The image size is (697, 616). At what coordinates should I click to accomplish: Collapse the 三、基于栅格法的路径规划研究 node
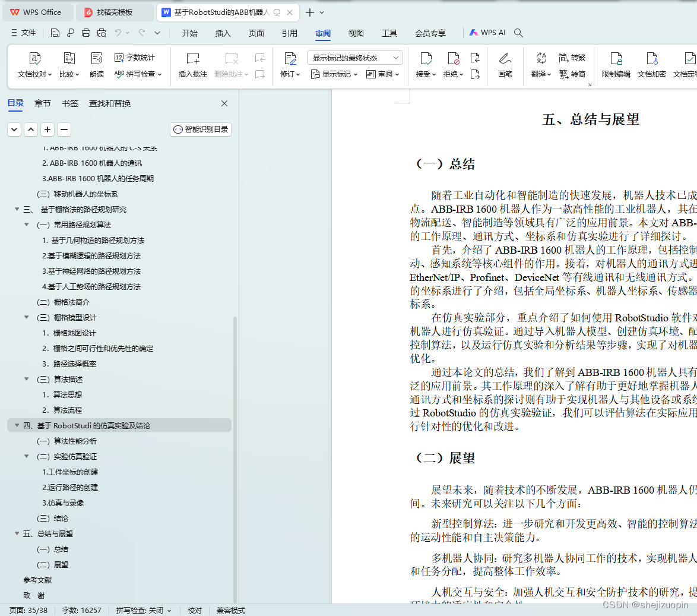pyautogui.click(x=17, y=209)
